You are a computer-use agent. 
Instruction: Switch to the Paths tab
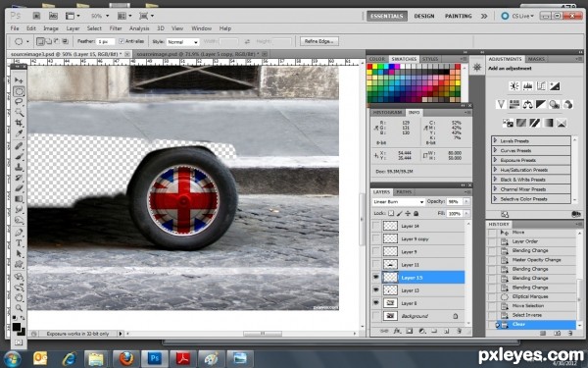point(404,192)
